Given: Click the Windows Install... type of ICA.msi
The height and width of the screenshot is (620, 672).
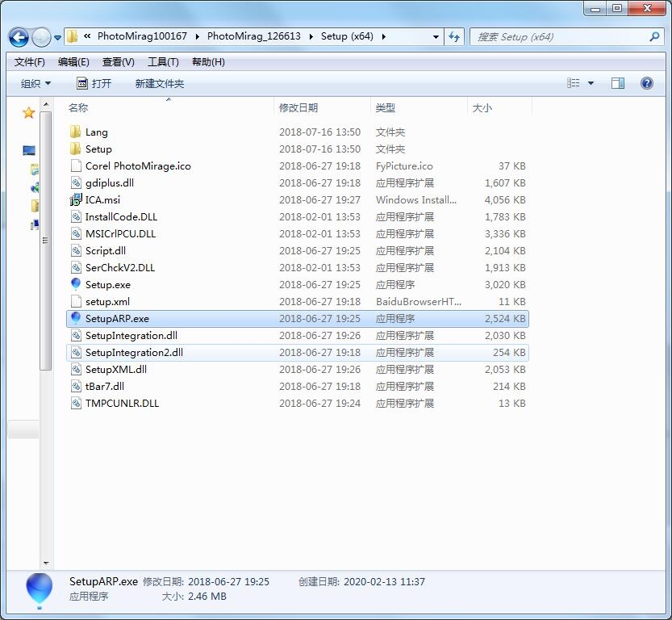Looking at the screenshot, I should point(416,200).
